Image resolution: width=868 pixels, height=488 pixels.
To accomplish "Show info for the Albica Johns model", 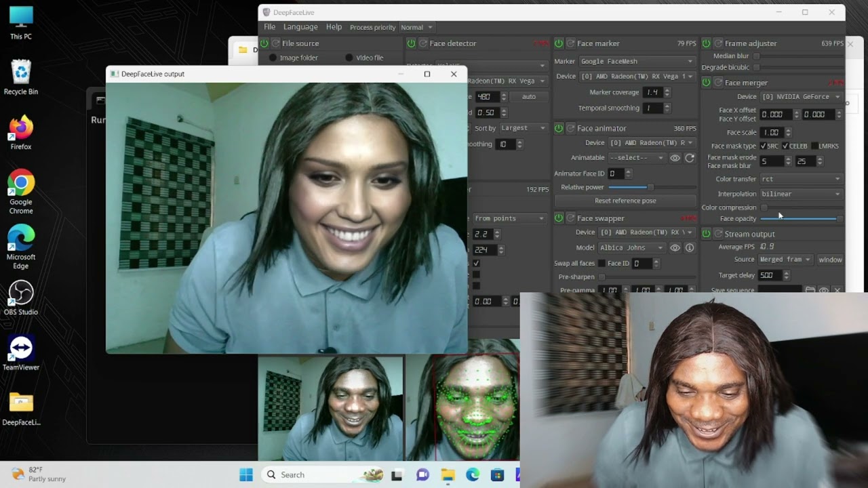I will [x=690, y=248].
